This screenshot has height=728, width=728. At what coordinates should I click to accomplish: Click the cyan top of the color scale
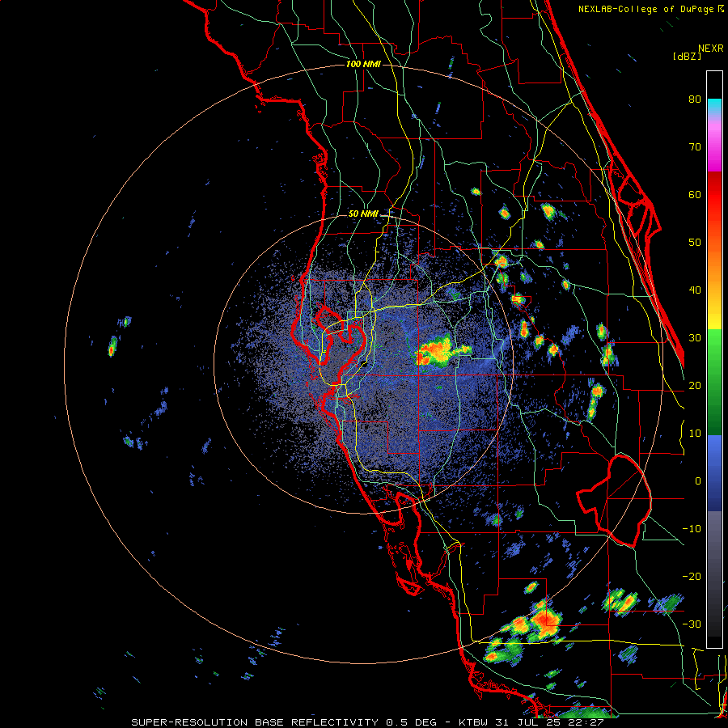714,104
